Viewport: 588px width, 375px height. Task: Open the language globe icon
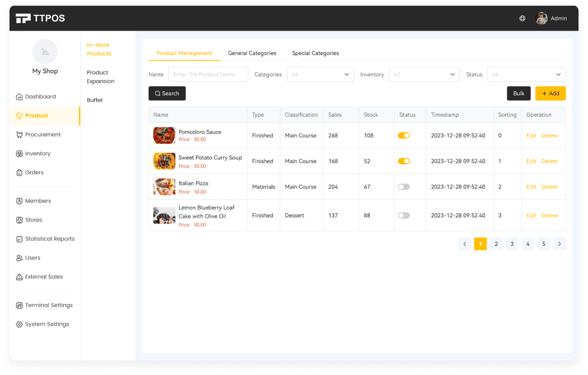(x=522, y=18)
